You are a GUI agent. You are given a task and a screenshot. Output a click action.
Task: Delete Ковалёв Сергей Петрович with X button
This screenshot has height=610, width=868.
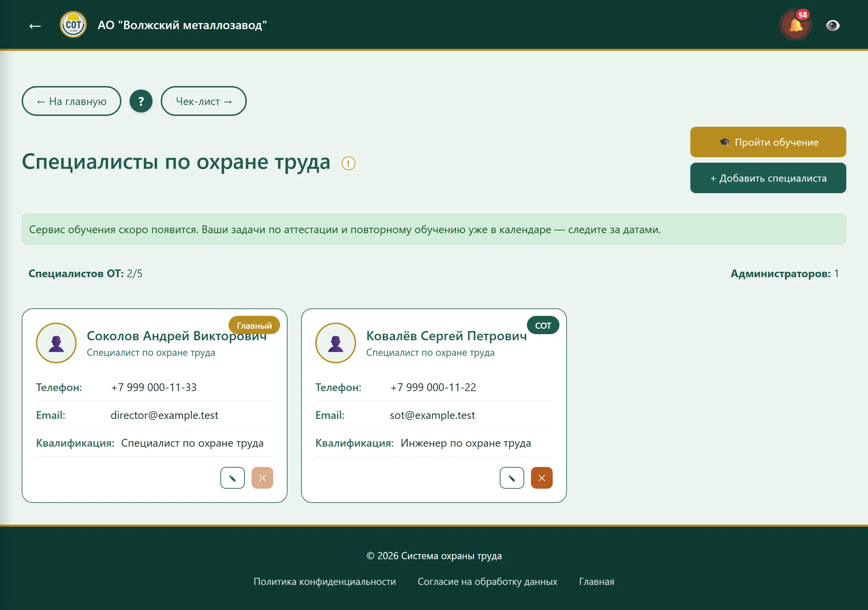click(542, 478)
